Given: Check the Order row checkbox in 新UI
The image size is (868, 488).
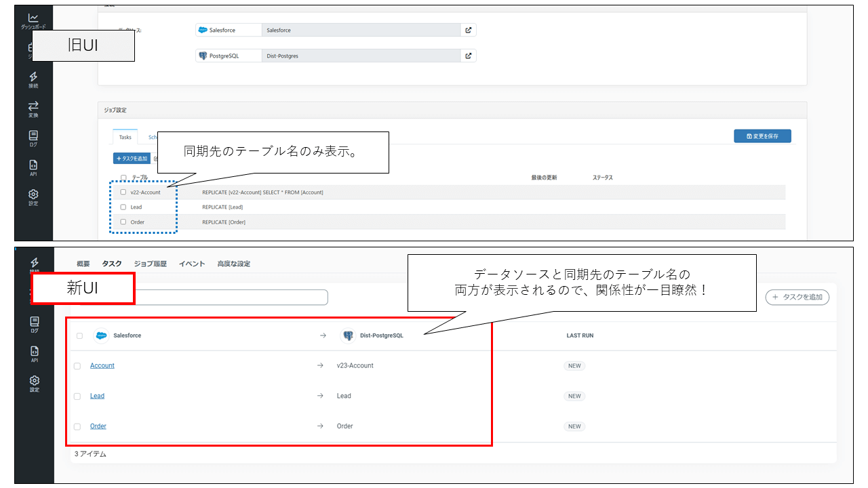Looking at the screenshot, I should [77, 427].
